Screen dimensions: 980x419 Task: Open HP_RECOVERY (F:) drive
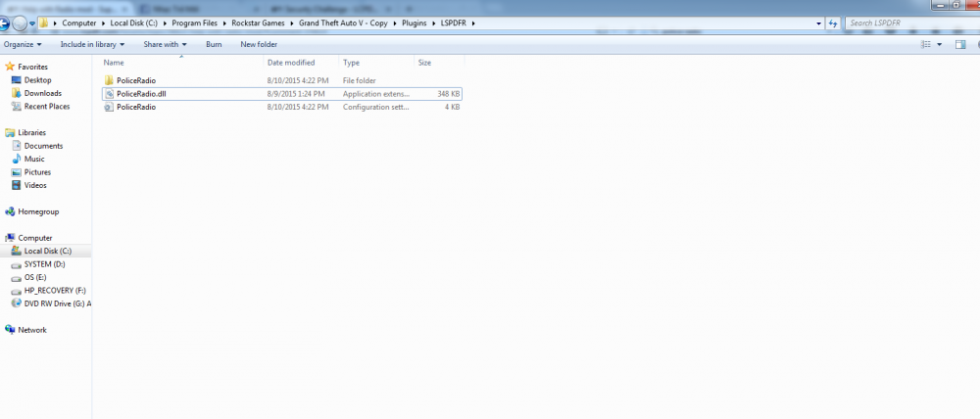point(54,291)
